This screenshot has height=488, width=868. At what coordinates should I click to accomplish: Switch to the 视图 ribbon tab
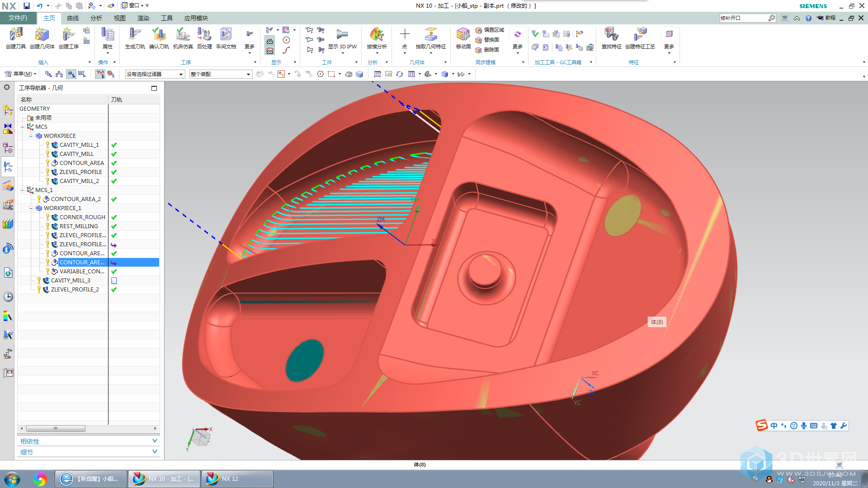coord(120,18)
